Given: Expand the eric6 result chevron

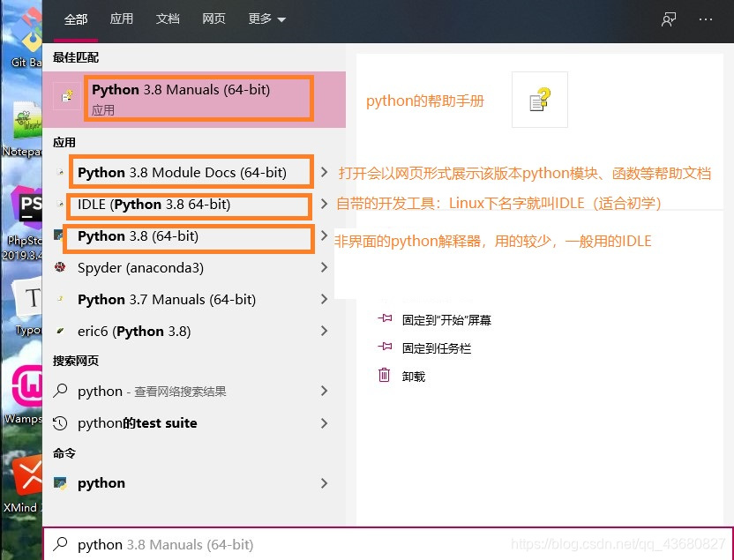Looking at the screenshot, I should click(x=324, y=331).
